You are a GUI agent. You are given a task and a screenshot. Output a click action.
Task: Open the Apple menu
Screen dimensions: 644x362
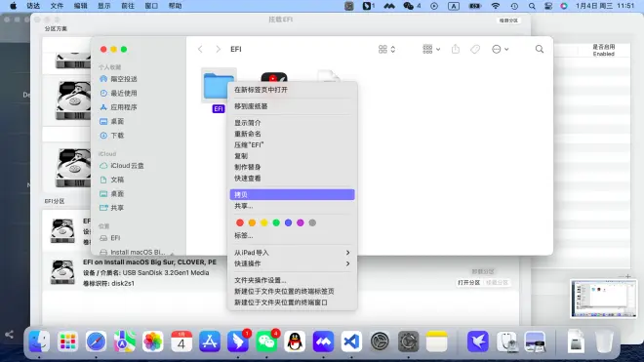13,6
